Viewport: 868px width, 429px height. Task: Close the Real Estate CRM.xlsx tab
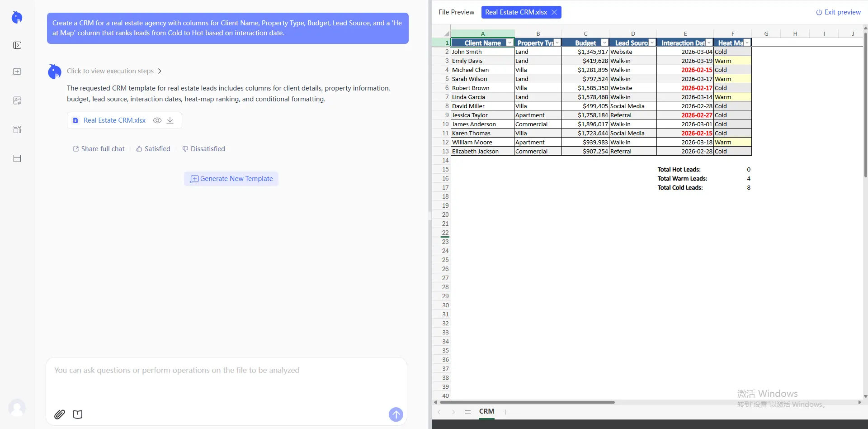coord(554,12)
